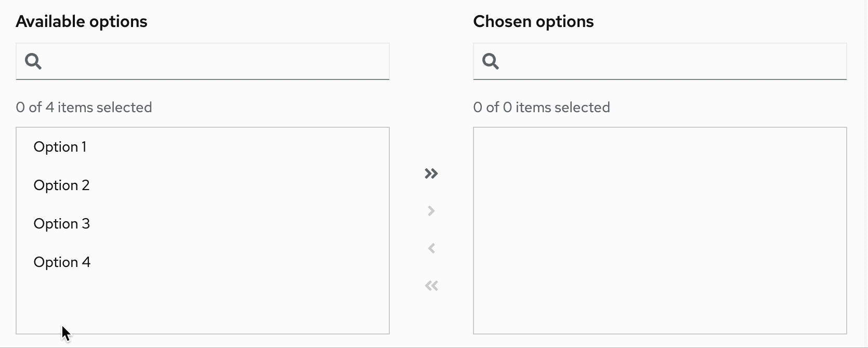Click the number "1" in the Option 1 label
Screen dimensions: 868x348
coord(84,147)
